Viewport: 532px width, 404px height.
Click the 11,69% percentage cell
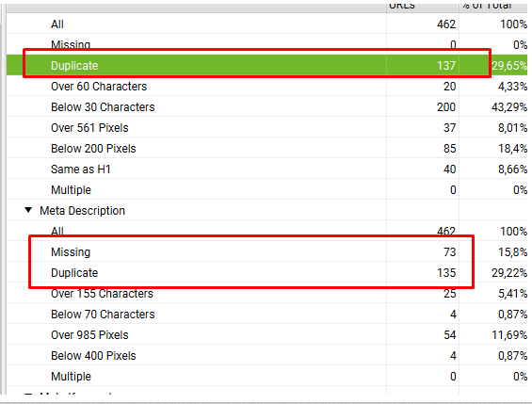(493, 334)
